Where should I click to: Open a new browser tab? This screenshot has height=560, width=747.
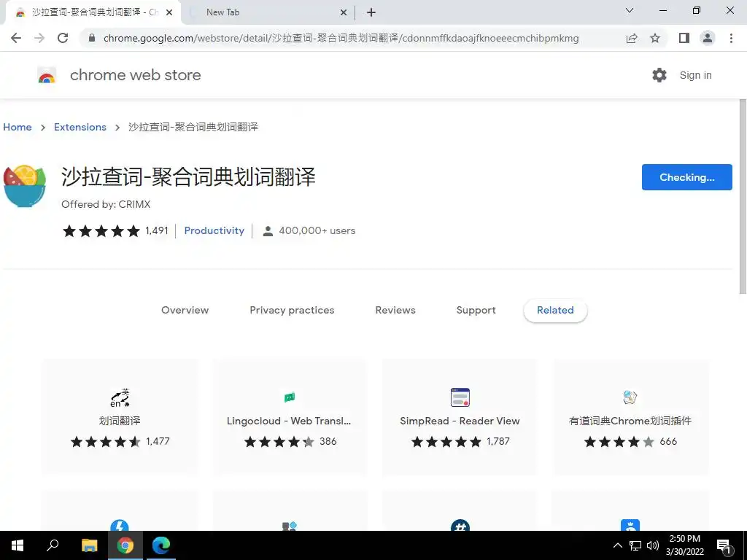point(371,12)
